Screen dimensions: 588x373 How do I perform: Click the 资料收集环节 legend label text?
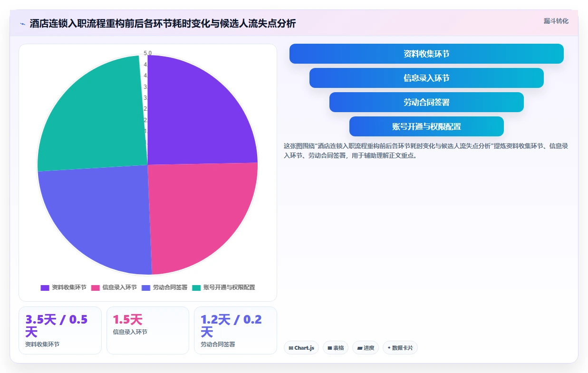(x=69, y=287)
